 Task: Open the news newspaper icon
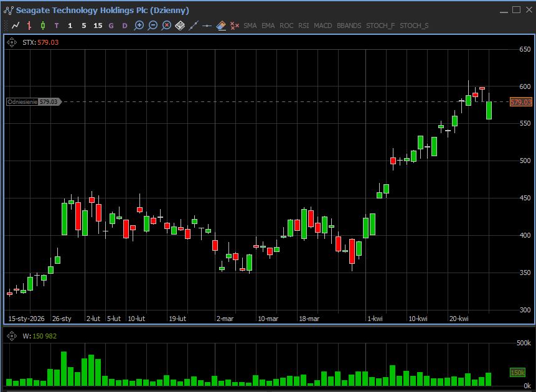click(180, 26)
